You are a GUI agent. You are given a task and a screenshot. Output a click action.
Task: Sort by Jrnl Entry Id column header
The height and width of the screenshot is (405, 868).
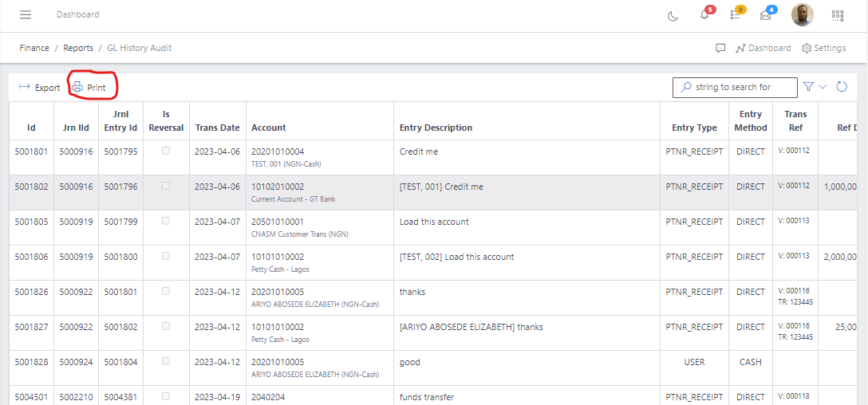120,120
